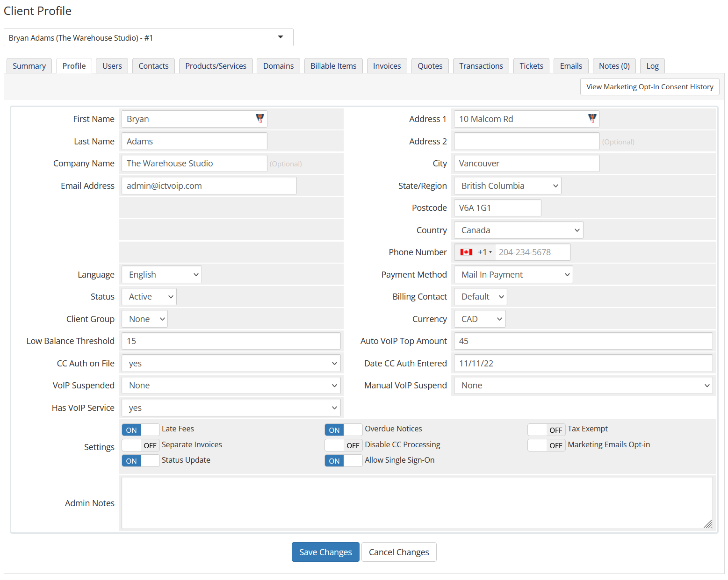
Task: Open the Billable Items tab
Action: point(333,66)
